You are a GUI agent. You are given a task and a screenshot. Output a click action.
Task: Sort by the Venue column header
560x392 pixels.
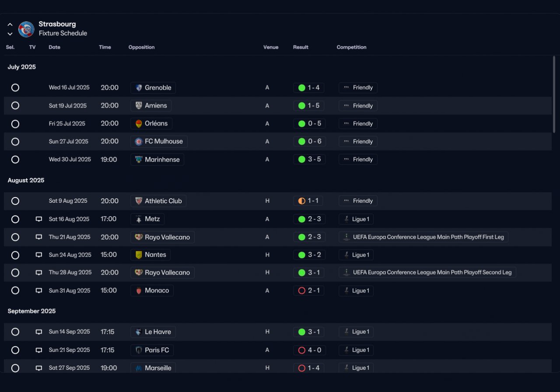click(x=271, y=47)
